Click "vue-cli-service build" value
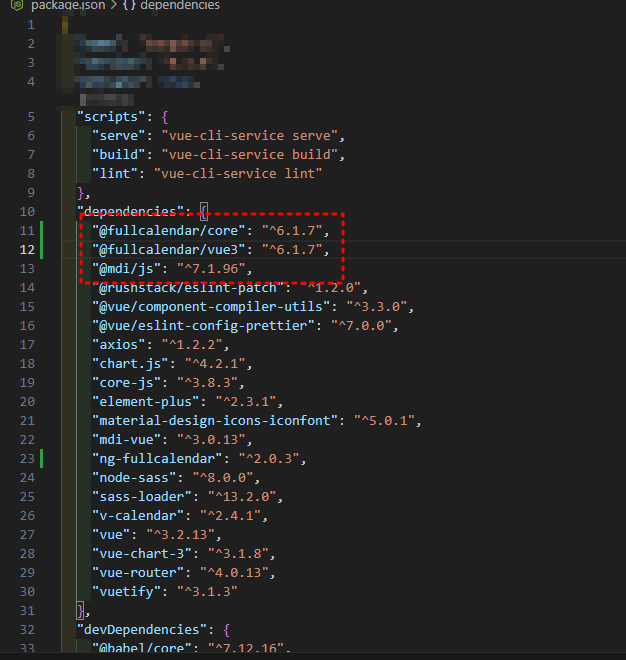The image size is (626, 660). [250, 154]
